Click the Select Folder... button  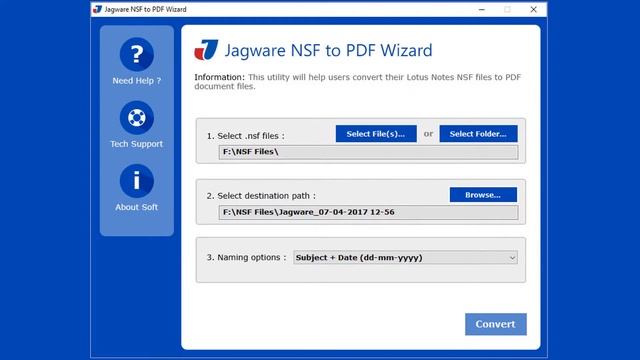pos(478,134)
